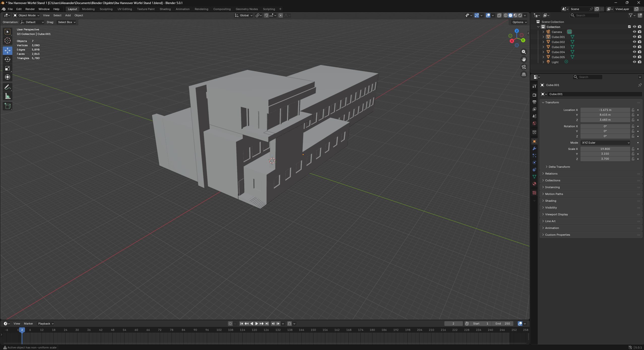Switch to orthographic/perspective grid view icon
The width and height of the screenshot is (644, 350).
pyautogui.click(x=524, y=74)
